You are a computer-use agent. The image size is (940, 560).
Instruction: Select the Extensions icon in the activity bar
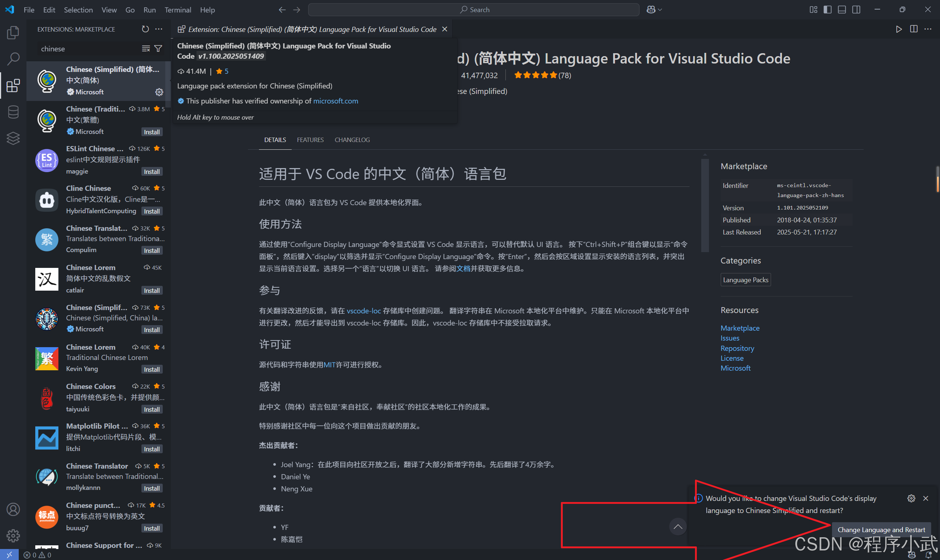[x=12, y=85]
